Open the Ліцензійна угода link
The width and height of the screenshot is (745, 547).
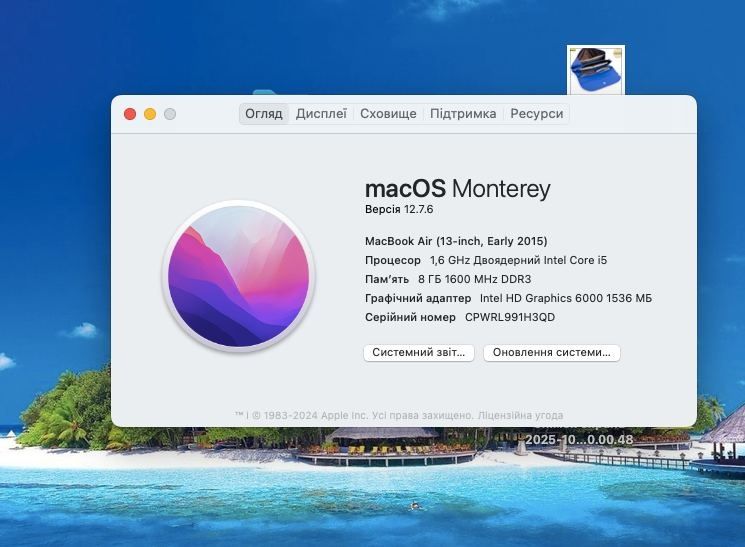pos(520,415)
